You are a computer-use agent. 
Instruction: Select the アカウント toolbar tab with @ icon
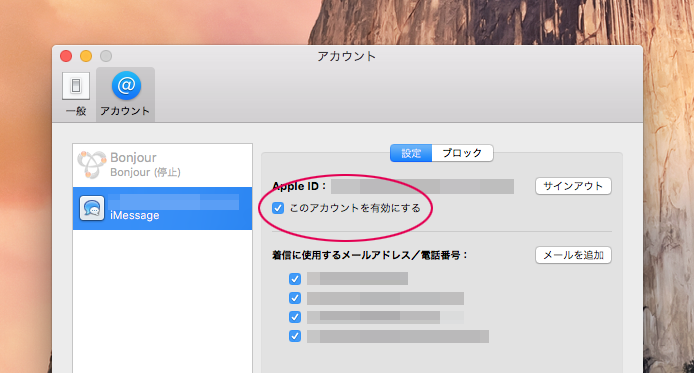(x=125, y=94)
